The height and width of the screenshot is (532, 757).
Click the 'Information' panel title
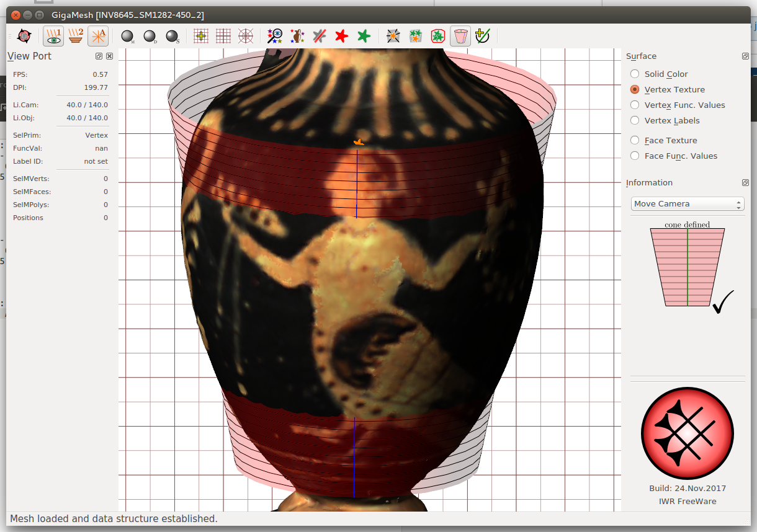pyautogui.click(x=649, y=182)
